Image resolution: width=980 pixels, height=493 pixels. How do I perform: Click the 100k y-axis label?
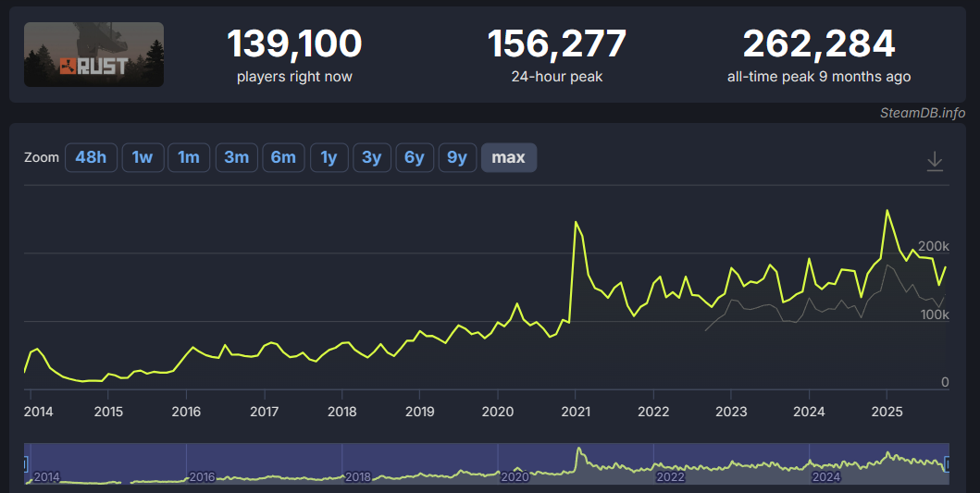(x=935, y=314)
